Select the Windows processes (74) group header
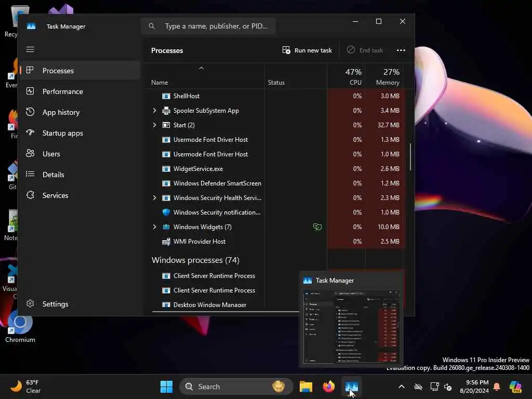Screen dimensions: 532x399 pyautogui.click(x=195, y=260)
